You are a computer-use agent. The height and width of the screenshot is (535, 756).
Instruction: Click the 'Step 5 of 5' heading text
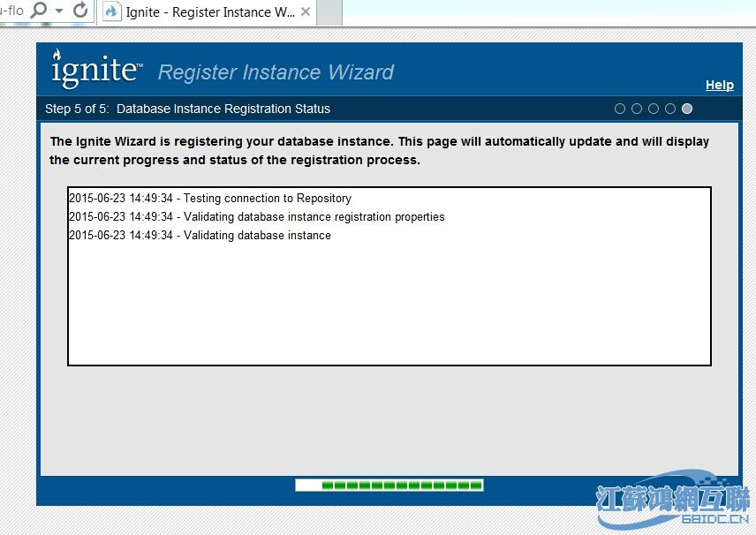click(x=187, y=109)
